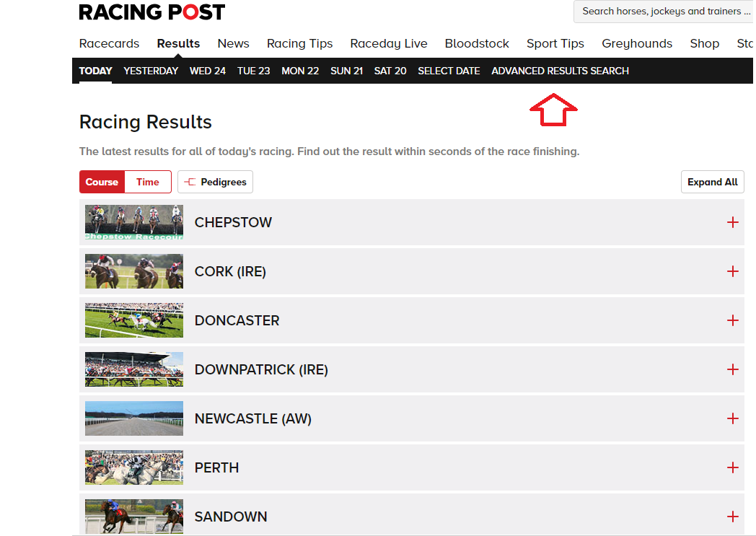Open Raceday Live section

[389, 43]
